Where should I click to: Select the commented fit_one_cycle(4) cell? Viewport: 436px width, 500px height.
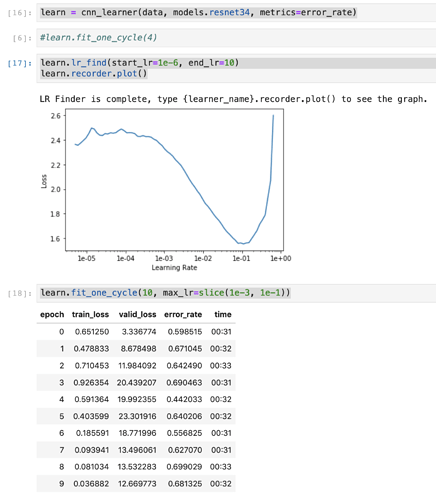pos(236,38)
